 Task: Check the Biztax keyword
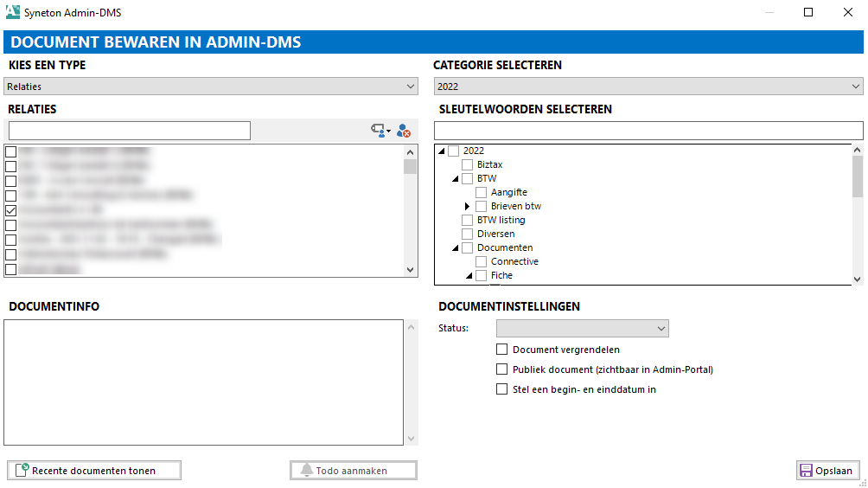click(468, 164)
